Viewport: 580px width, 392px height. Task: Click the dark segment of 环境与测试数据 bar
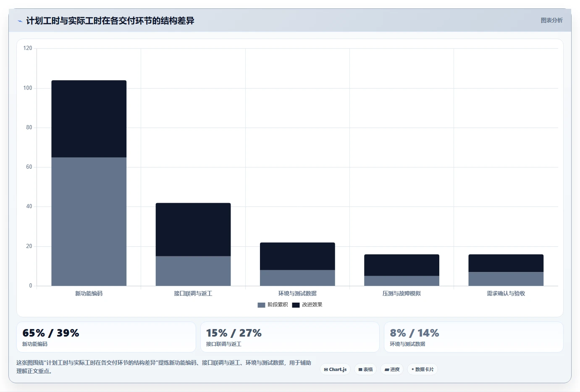tap(297, 256)
